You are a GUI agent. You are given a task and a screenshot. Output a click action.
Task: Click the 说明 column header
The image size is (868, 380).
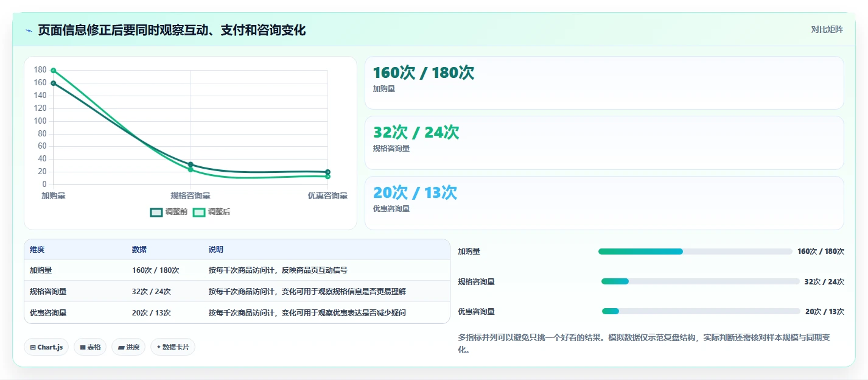216,250
